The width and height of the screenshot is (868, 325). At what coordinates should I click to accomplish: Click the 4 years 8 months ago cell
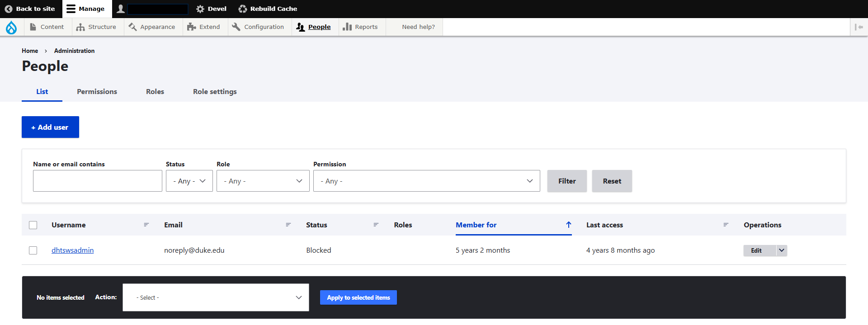621,250
